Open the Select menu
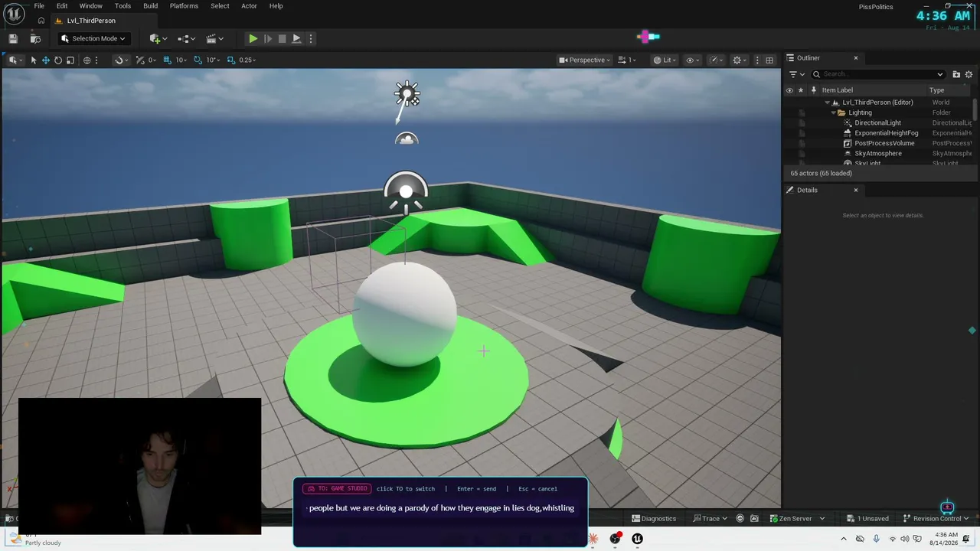Viewport: 980px width, 551px height. [220, 6]
